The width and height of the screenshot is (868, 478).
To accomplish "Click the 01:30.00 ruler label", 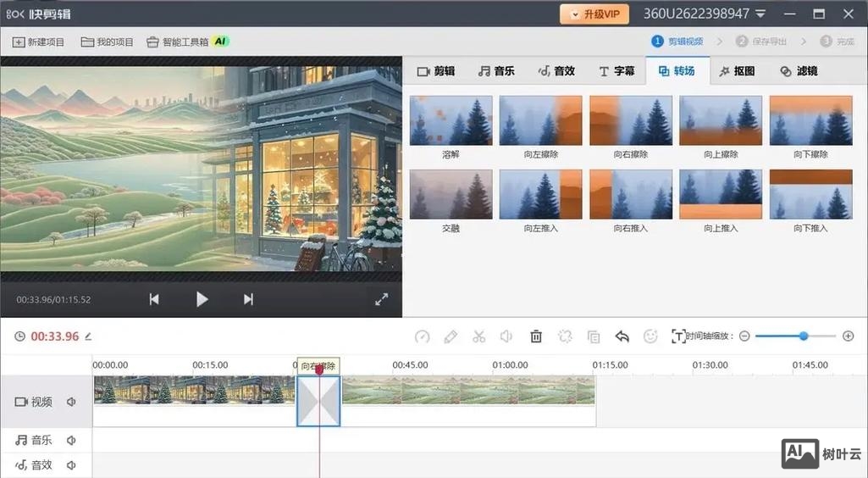I will (x=710, y=365).
